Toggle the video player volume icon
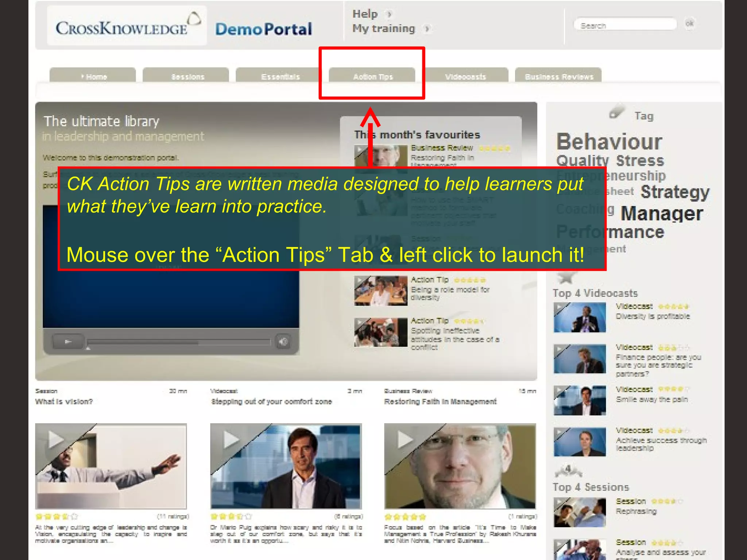747x560 pixels. click(283, 342)
